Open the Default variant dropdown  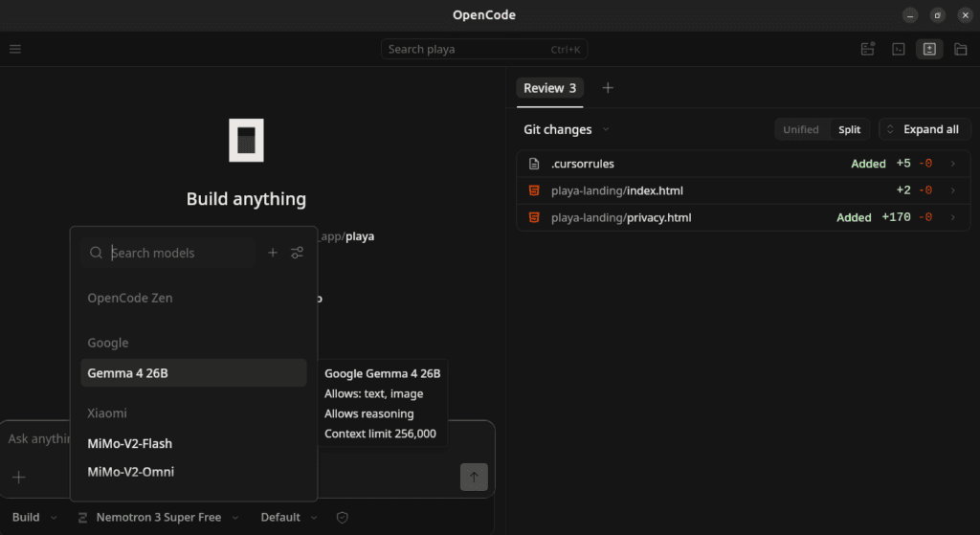289,518
